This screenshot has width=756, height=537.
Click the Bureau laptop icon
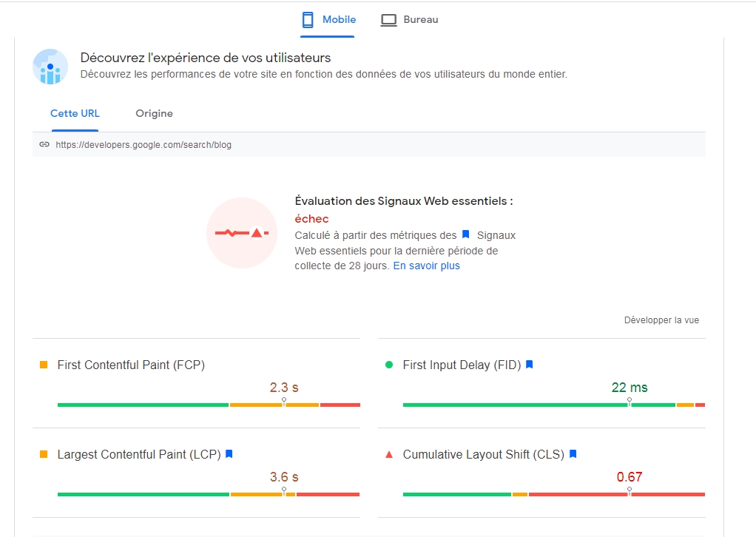point(388,20)
